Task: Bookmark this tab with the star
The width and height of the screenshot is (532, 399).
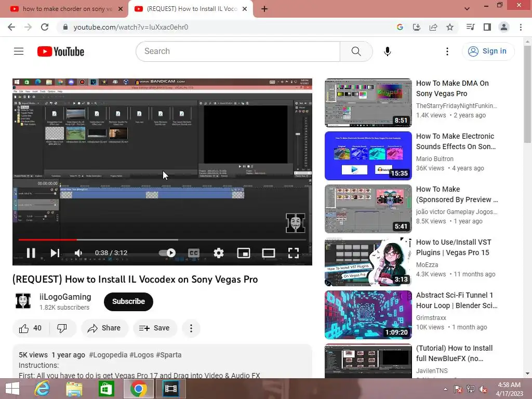Action: pyautogui.click(x=450, y=27)
